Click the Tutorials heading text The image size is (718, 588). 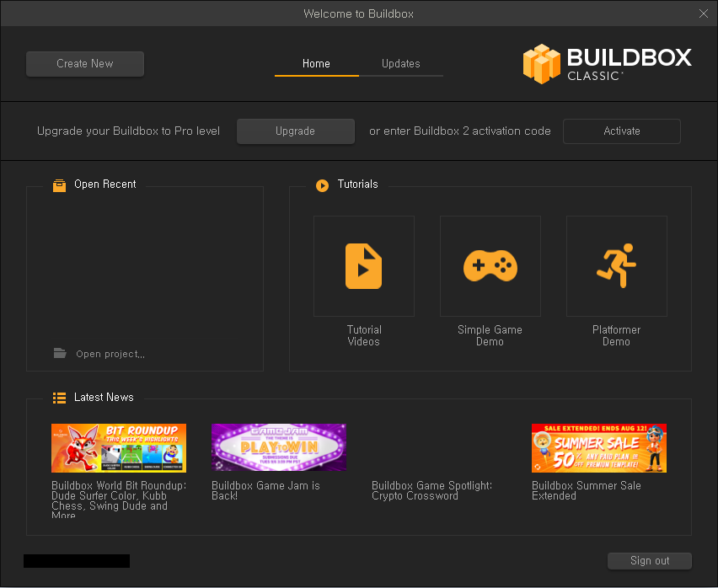click(x=357, y=184)
